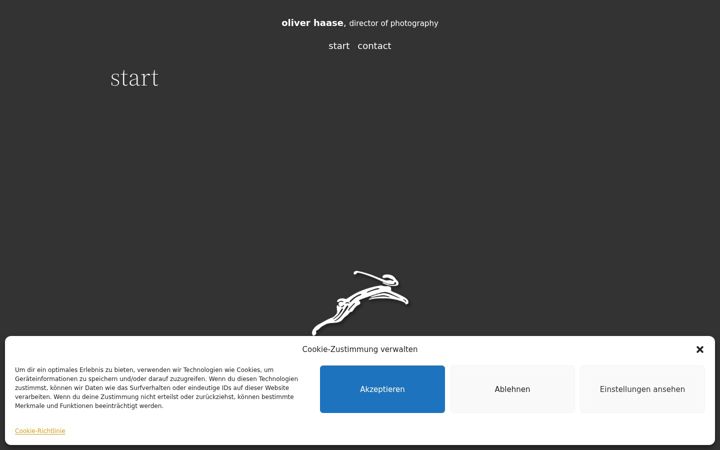Go to the start menu item
This screenshot has height=450, width=720.
(x=339, y=46)
